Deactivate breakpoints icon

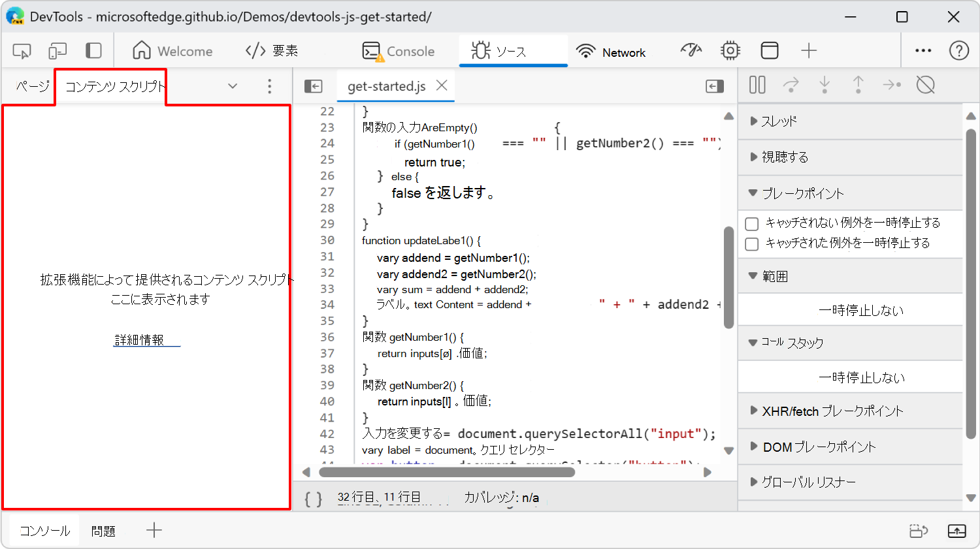point(926,85)
